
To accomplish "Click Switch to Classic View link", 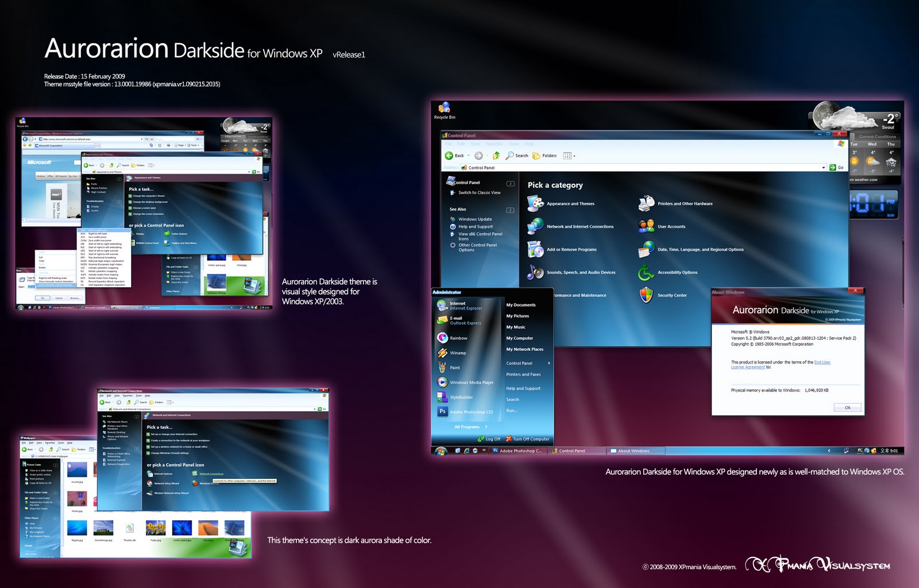I will [x=479, y=192].
